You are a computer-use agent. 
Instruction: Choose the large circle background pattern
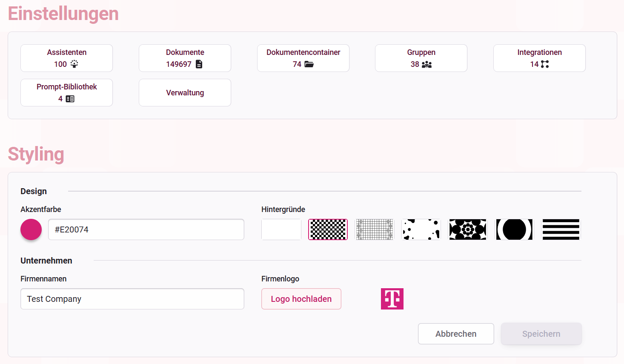click(514, 229)
